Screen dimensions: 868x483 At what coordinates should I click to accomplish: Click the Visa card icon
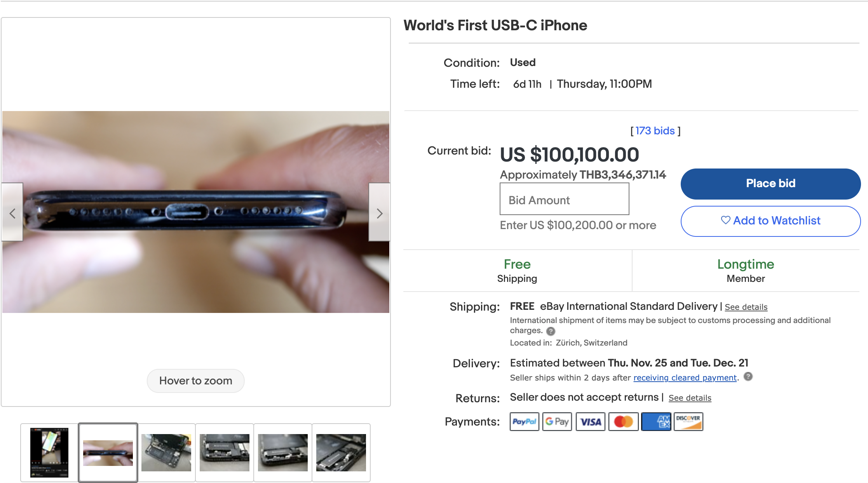point(590,422)
